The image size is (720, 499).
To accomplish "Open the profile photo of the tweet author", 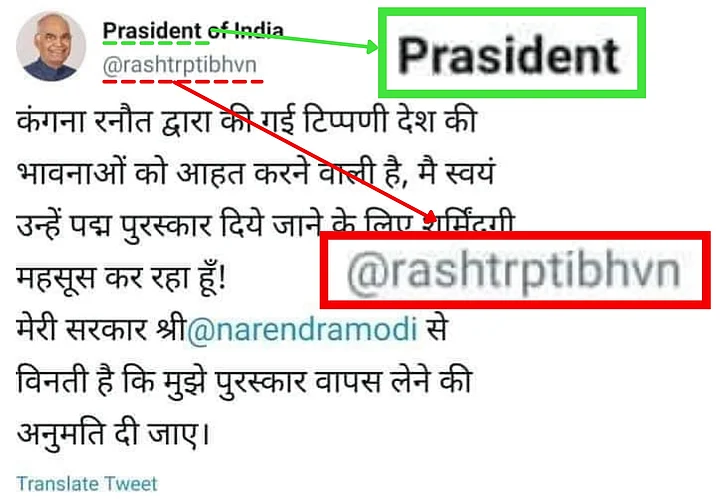I will point(51,47).
